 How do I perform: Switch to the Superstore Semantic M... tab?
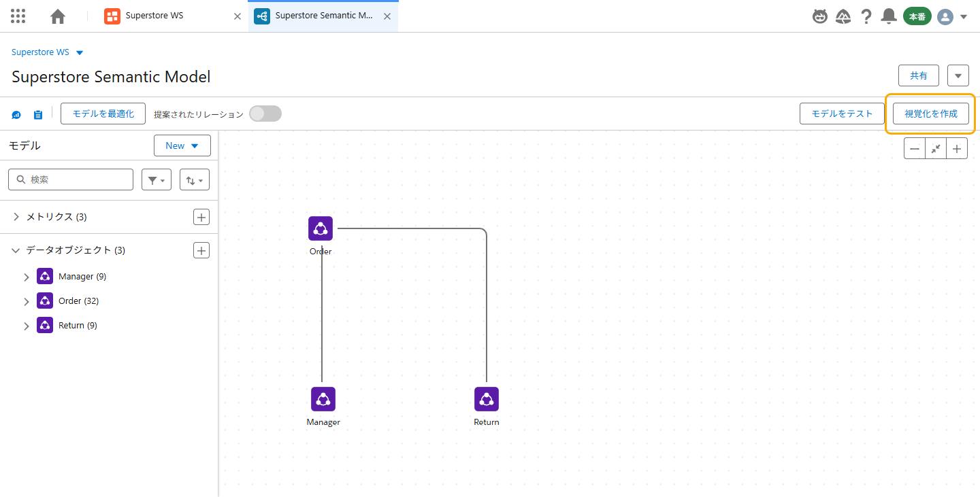coord(323,16)
